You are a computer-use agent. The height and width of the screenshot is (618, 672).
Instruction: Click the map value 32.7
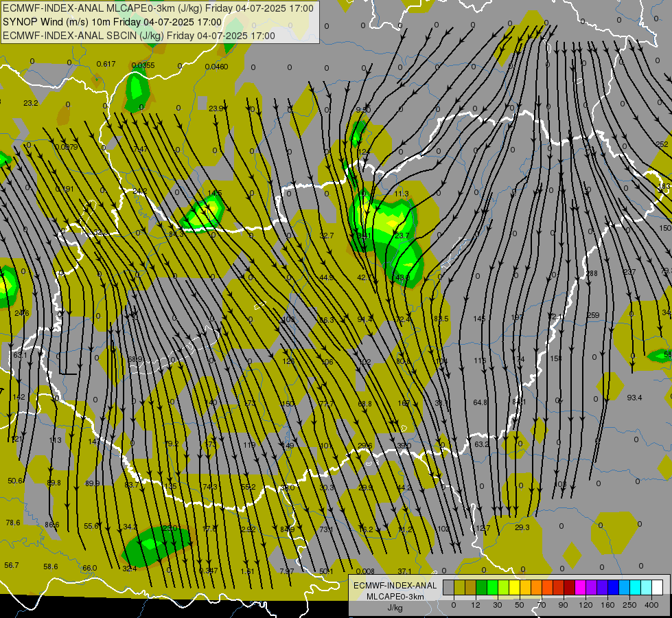tap(327, 236)
